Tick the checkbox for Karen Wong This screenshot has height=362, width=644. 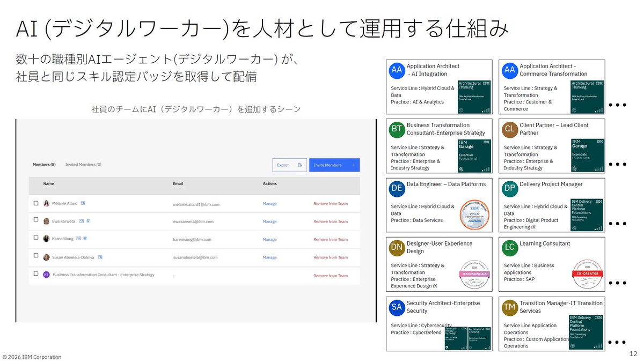click(36, 238)
